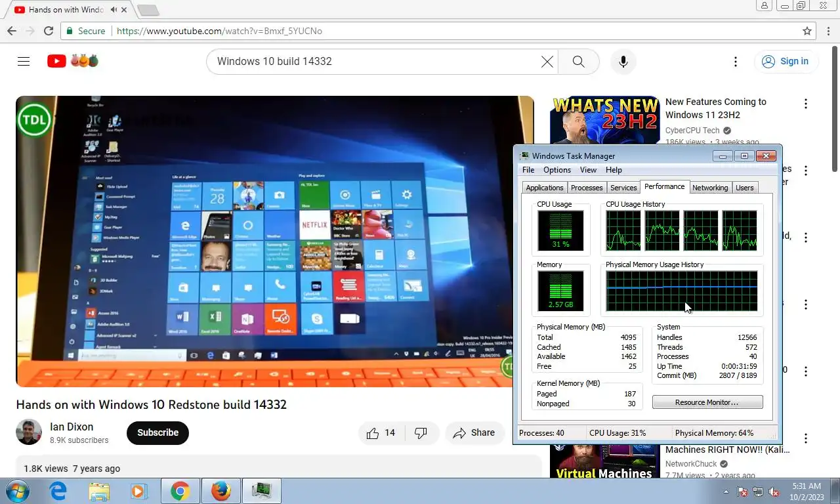Open options for Windows 11 23H2 video
The height and width of the screenshot is (504, 840).
click(x=805, y=104)
